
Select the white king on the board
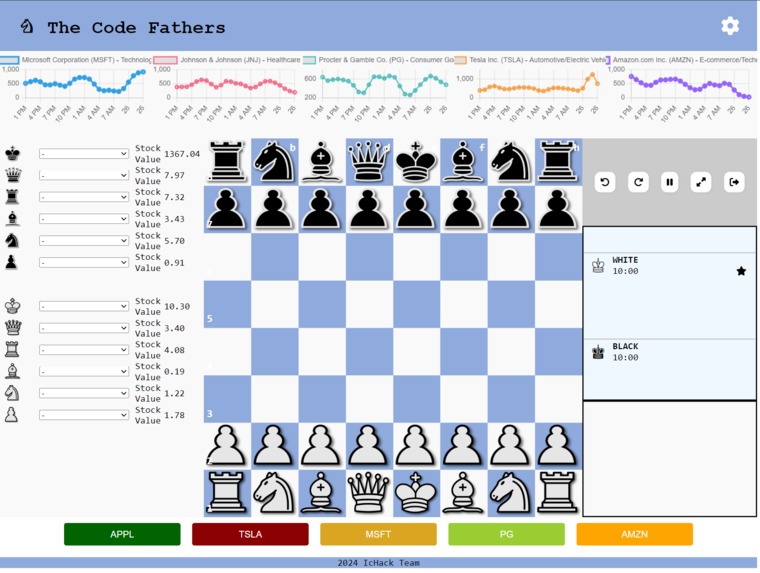(x=416, y=493)
